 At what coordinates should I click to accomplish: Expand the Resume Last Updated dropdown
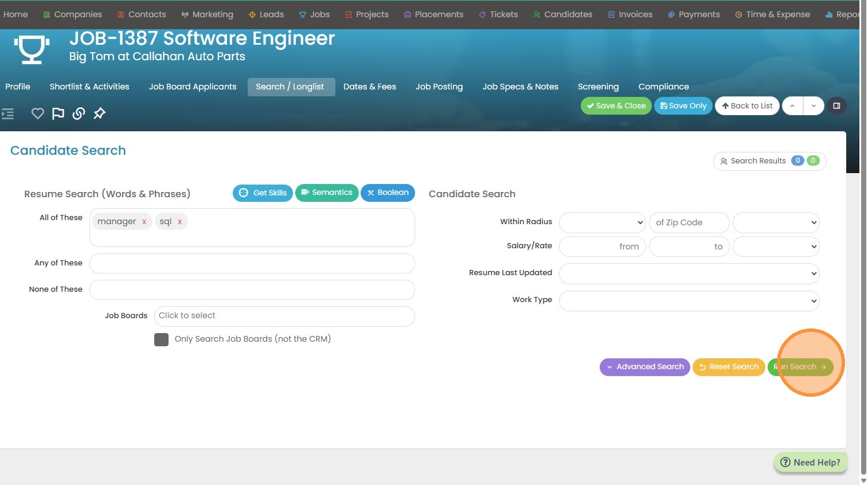pyautogui.click(x=689, y=273)
